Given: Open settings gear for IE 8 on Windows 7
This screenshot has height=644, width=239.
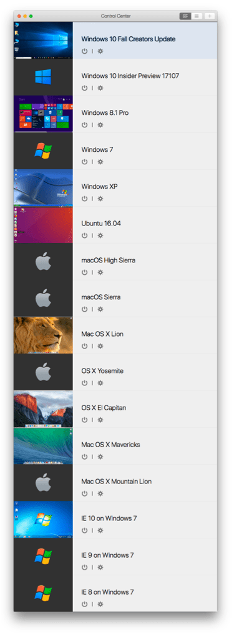Looking at the screenshot, I should click(100, 604).
